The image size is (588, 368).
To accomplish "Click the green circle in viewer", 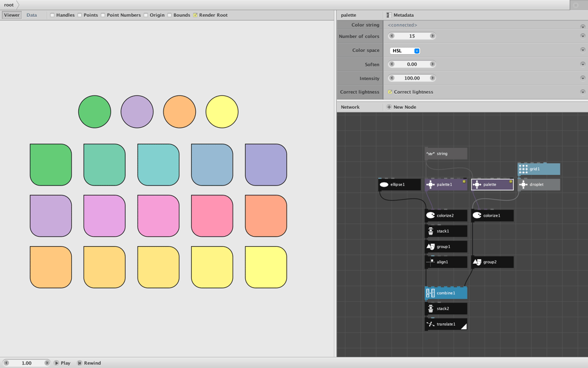I will pyautogui.click(x=95, y=111).
